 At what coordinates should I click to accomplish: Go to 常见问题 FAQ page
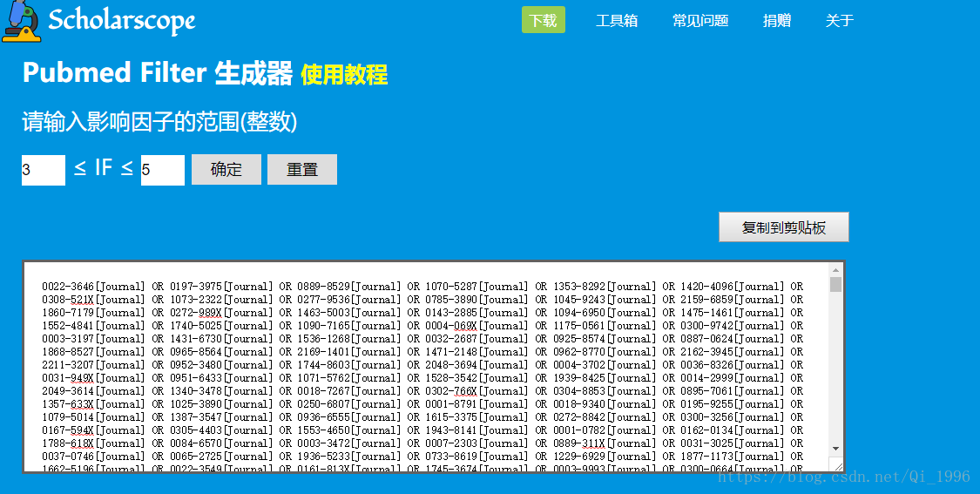pyautogui.click(x=700, y=21)
